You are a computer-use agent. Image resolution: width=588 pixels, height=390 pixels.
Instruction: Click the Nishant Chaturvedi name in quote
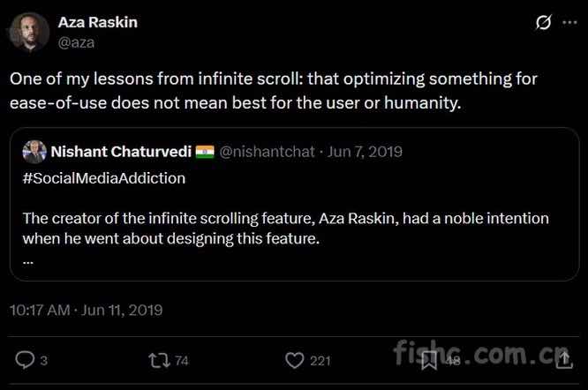pyautogui.click(x=121, y=152)
